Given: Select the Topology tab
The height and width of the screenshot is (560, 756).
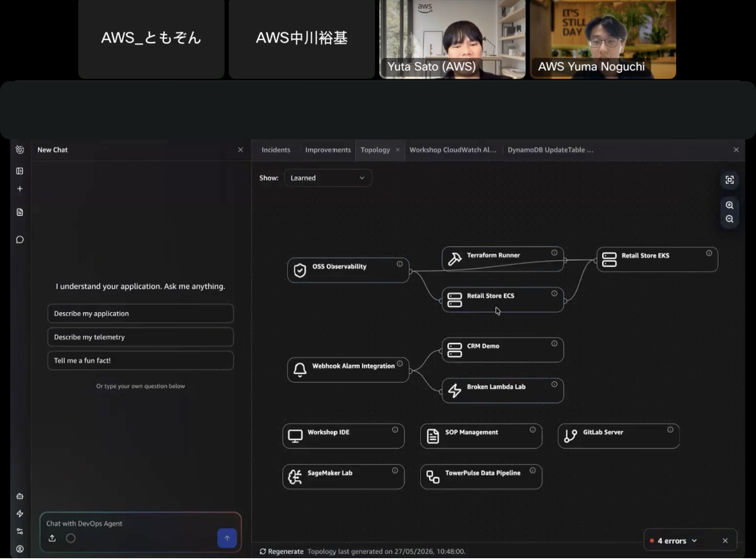Looking at the screenshot, I should tap(375, 150).
